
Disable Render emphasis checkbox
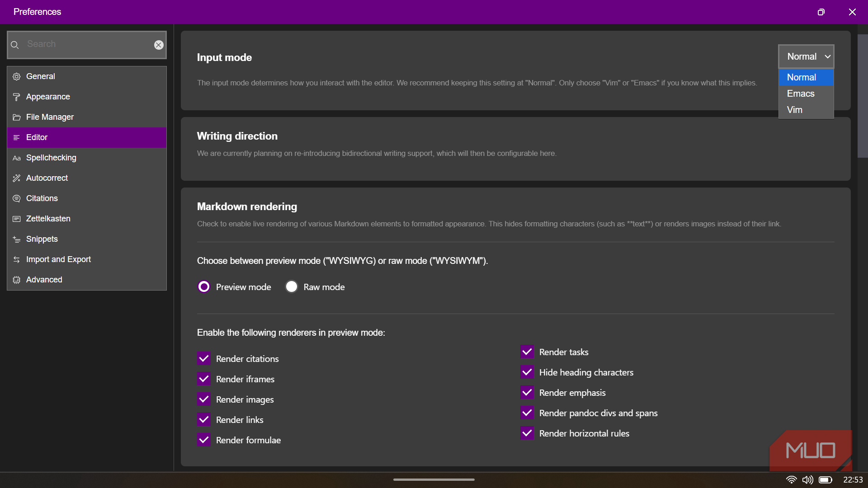(527, 393)
